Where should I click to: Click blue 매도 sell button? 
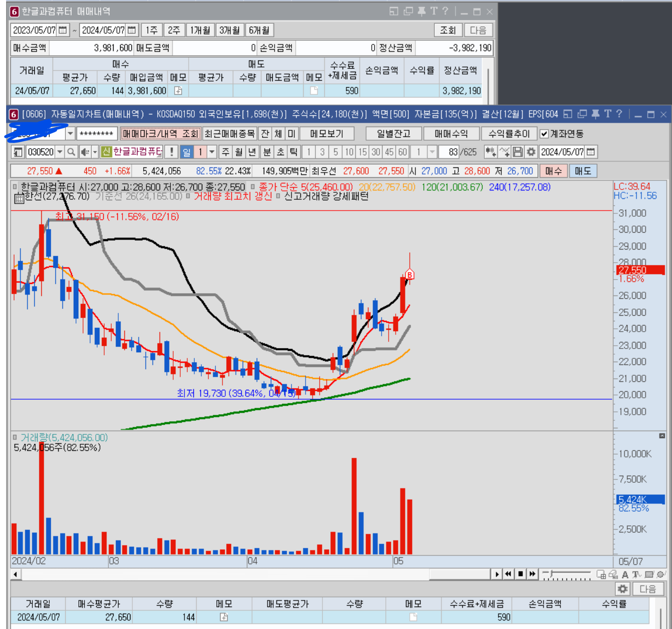[x=583, y=171]
